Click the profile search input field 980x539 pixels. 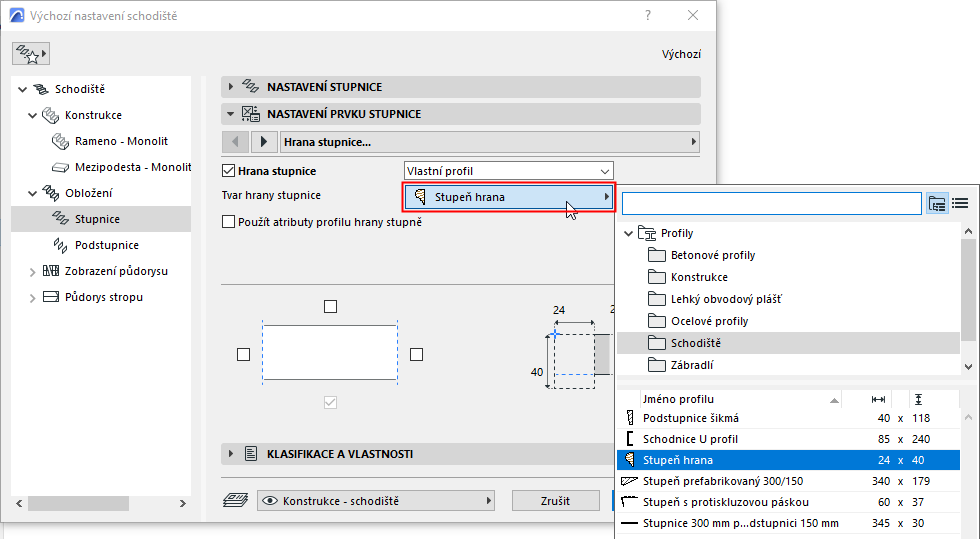(x=770, y=203)
